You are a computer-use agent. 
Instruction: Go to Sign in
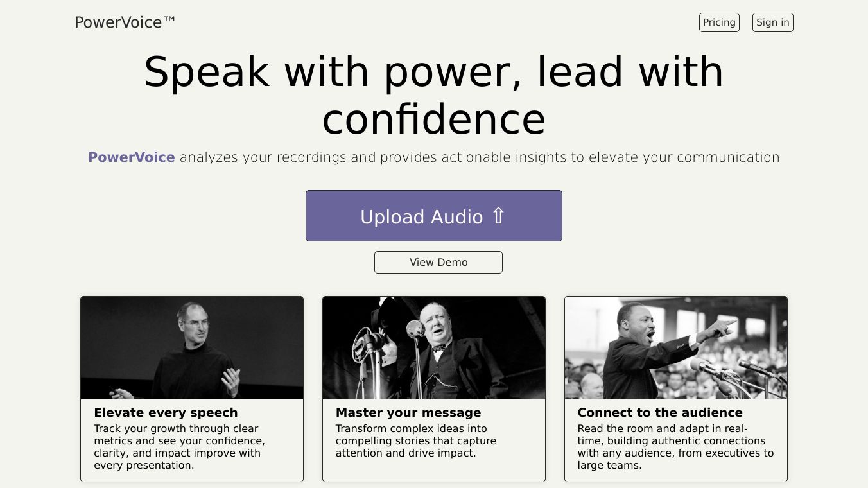tap(772, 22)
